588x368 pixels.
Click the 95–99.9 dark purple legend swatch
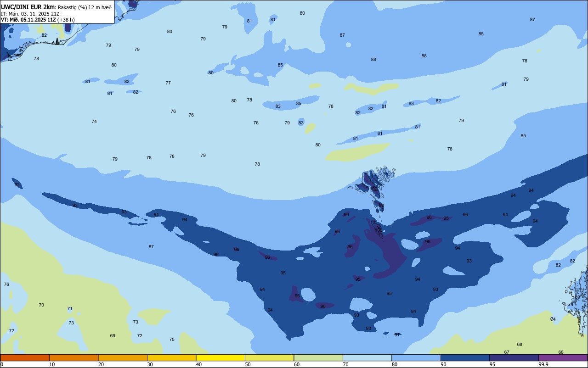tap(514, 357)
